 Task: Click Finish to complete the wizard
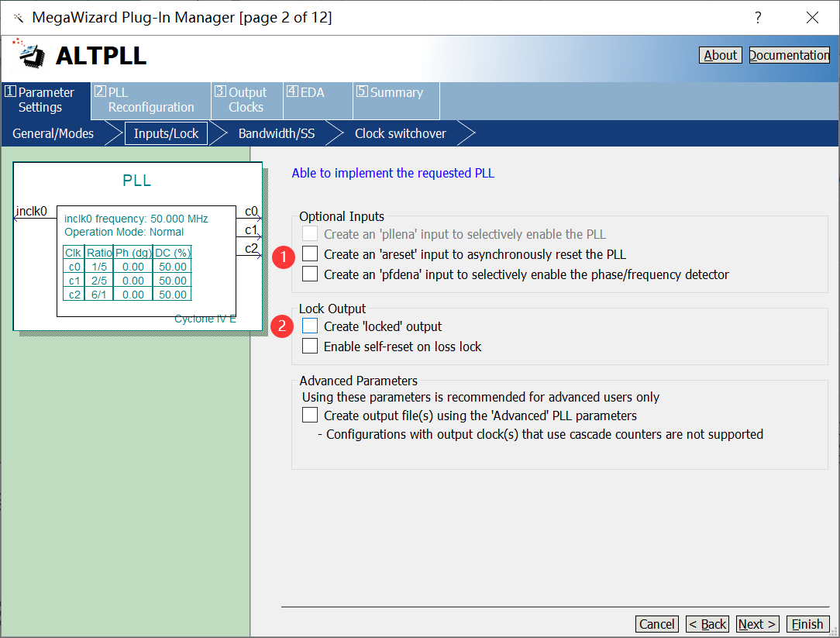[x=807, y=624]
